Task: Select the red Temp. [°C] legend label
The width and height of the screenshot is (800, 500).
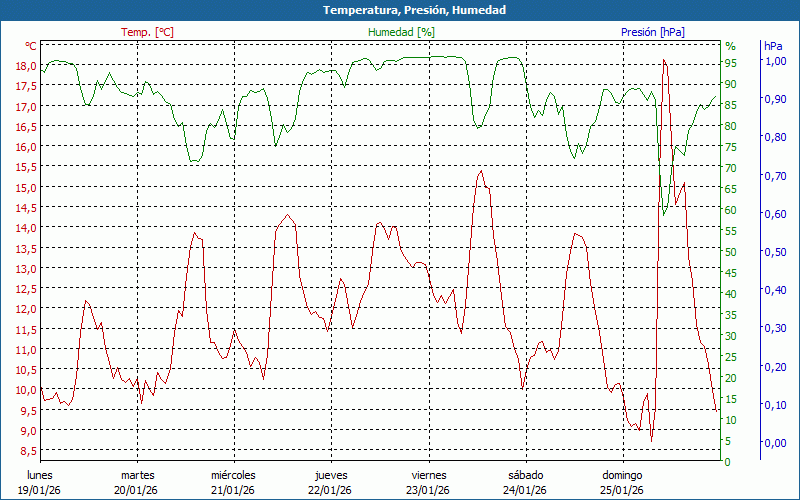Action: pos(147,32)
